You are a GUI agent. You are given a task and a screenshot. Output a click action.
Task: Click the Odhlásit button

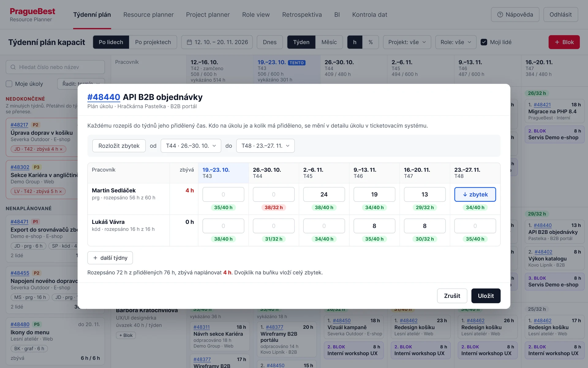click(560, 15)
